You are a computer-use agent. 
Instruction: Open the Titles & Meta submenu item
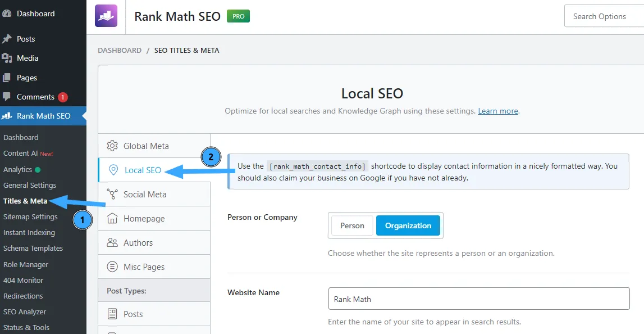click(x=25, y=201)
